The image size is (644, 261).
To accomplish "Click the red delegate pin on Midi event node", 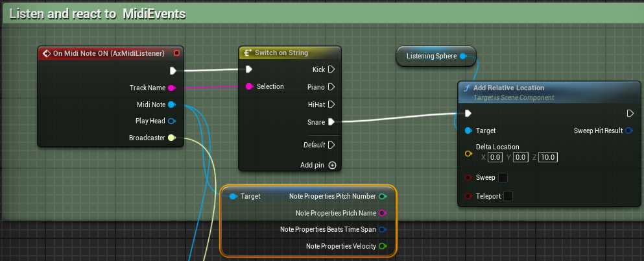I will point(176,53).
